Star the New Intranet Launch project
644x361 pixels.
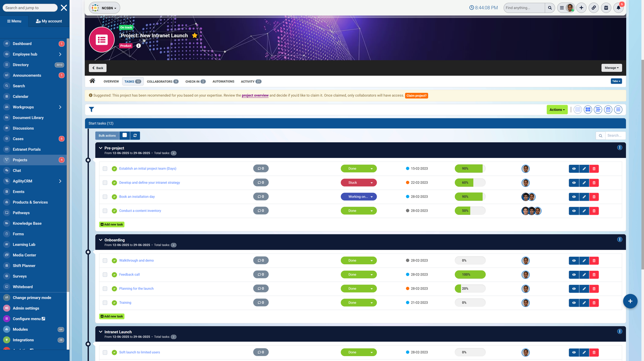tap(195, 35)
